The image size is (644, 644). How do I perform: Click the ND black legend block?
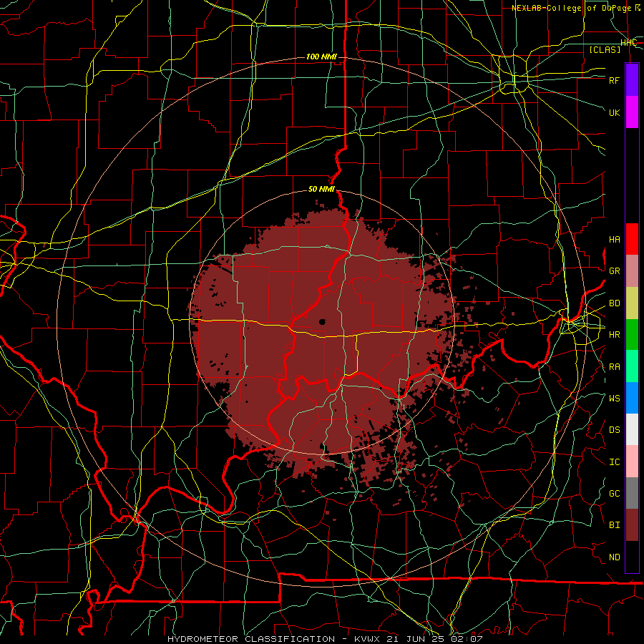(632, 557)
